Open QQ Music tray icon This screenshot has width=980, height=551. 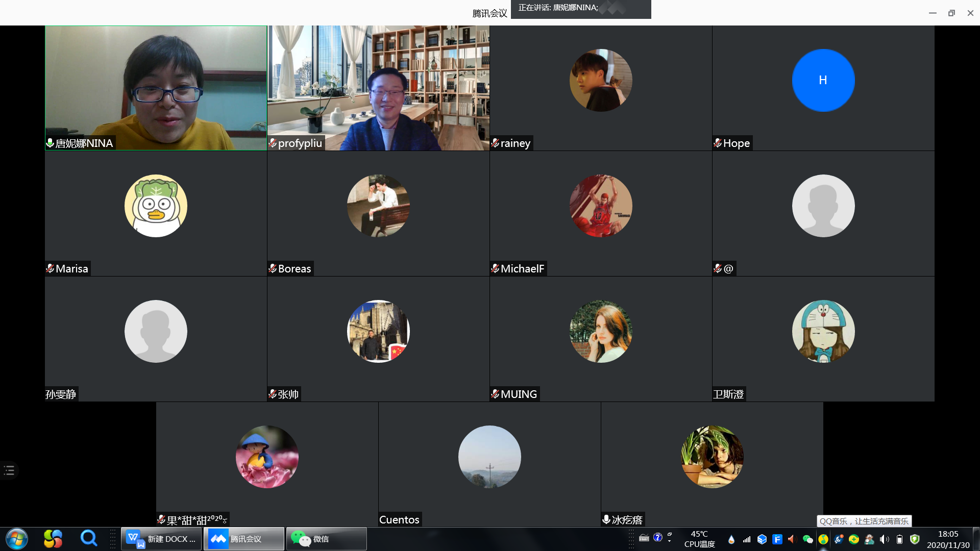click(x=823, y=539)
